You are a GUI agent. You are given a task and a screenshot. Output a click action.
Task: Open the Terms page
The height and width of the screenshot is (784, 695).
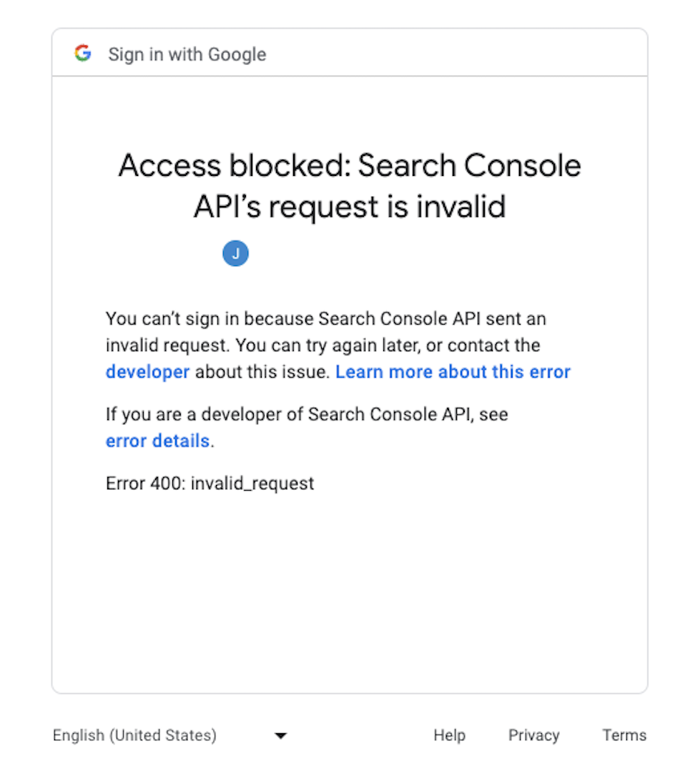pos(624,735)
